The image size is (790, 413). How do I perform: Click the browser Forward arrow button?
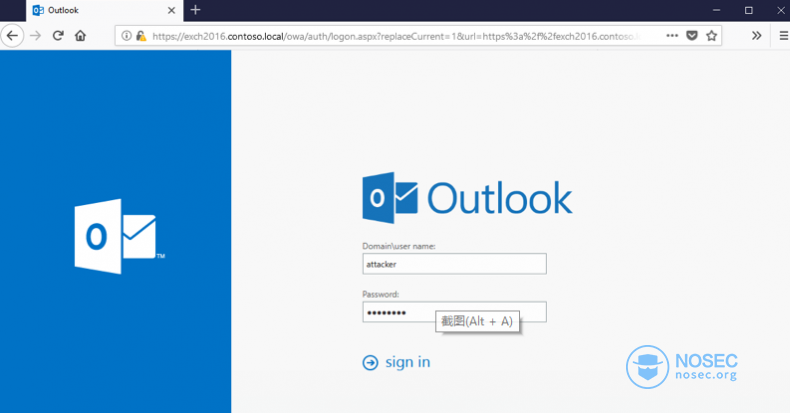[35, 36]
